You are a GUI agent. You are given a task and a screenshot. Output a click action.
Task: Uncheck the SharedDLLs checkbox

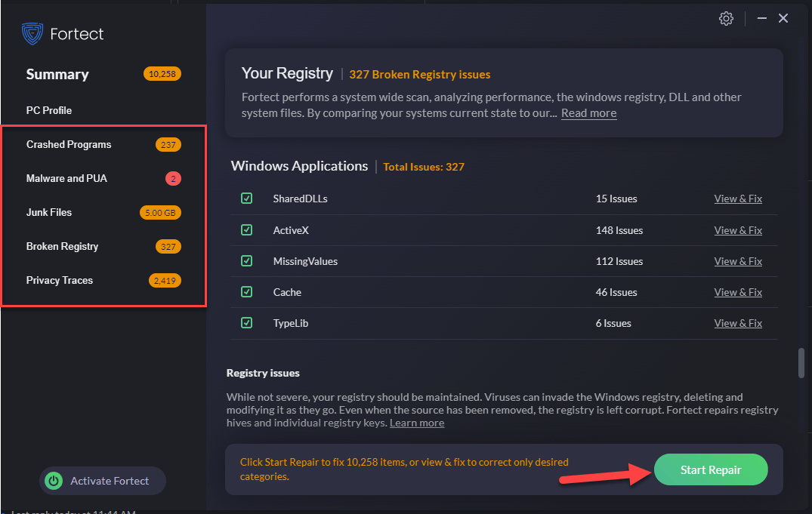point(246,199)
